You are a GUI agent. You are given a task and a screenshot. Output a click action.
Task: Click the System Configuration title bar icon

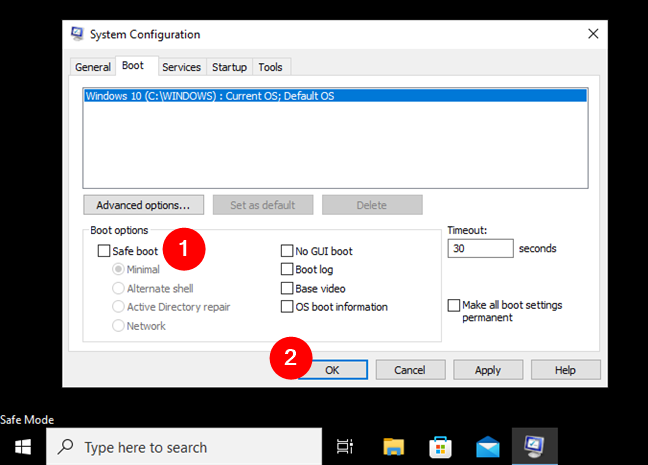pyautogui.click(x=77, y=34)
